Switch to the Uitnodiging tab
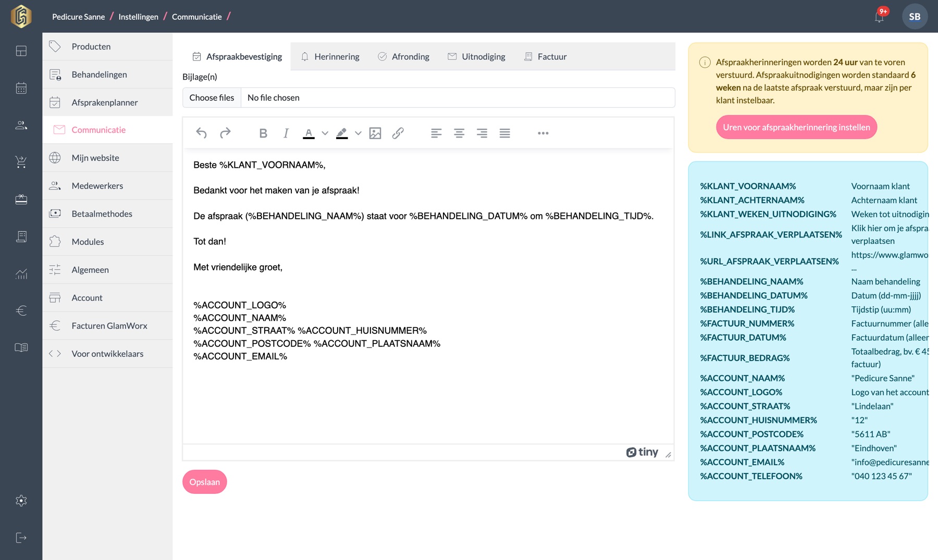 click(x=476, y=56)
